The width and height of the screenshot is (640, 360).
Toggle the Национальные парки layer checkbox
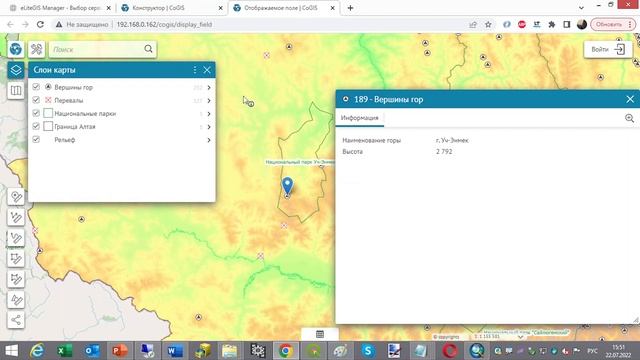pyautogui.click(x=36, y=113)
